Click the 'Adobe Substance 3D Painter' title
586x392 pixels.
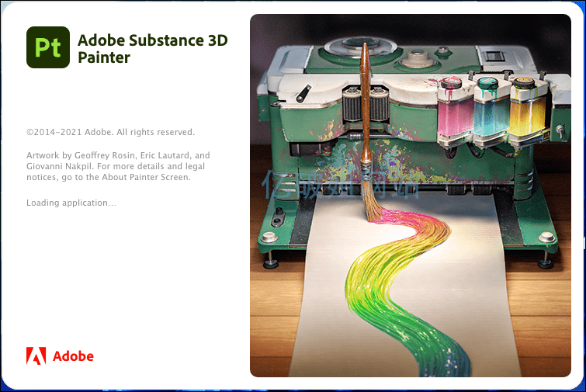point(152,49)
